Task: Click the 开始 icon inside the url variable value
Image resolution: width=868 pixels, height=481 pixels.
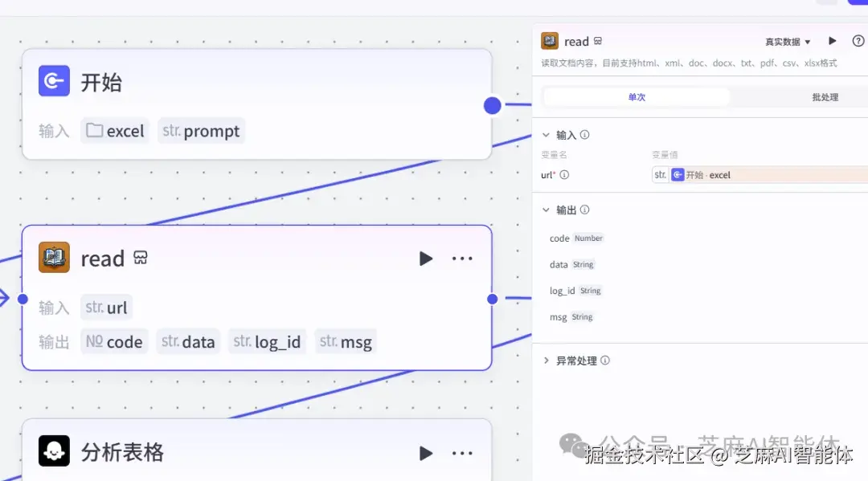Action: click(x=678, y=174)
